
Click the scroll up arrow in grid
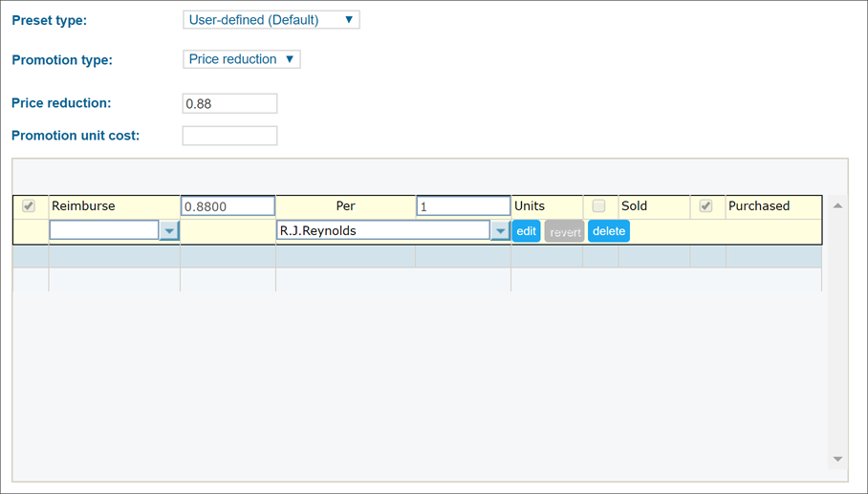point(837,205)
